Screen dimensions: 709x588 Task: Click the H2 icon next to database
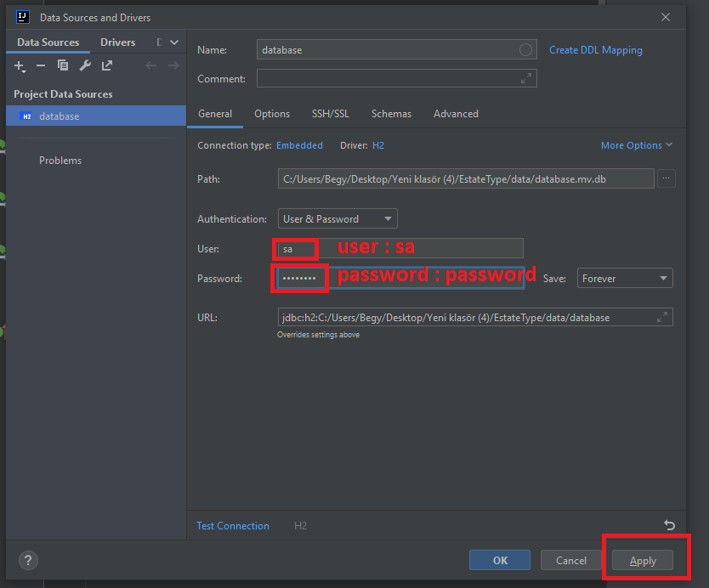(x=27, y=116)
